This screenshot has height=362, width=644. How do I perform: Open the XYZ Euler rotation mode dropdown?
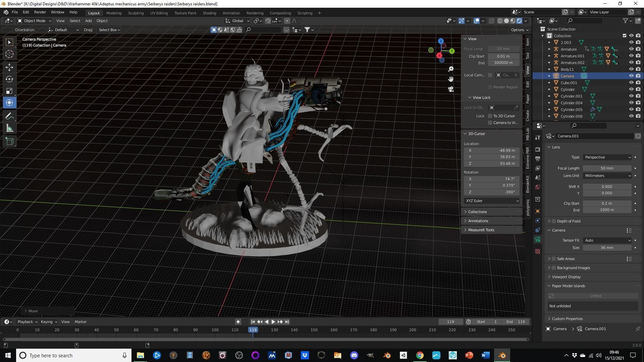click(492, 201)
